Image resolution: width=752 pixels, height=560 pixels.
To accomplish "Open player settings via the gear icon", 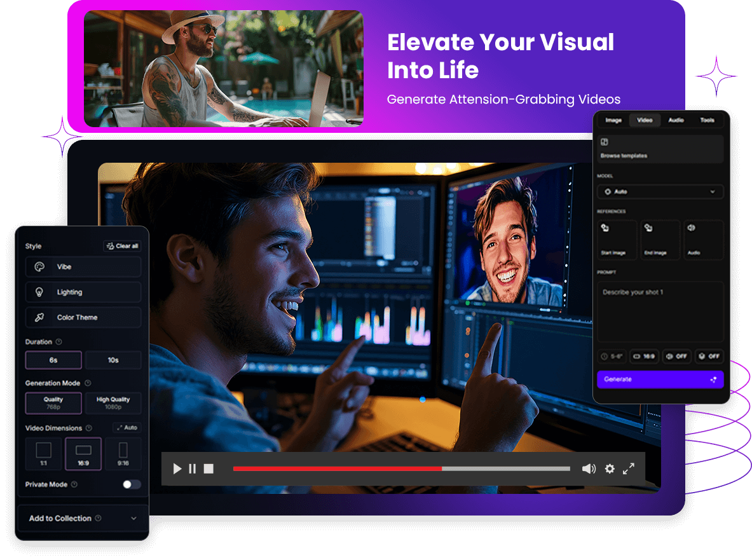I will coord(610,469).
